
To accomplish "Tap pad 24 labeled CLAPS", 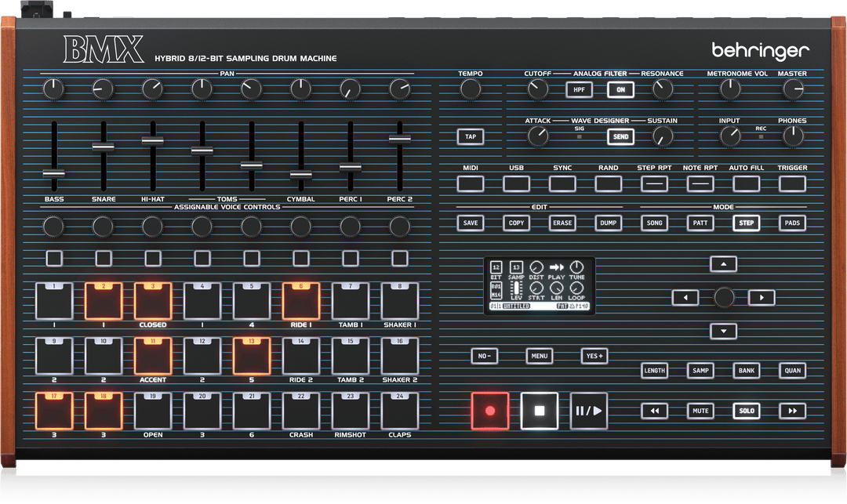I will point(400,412).
